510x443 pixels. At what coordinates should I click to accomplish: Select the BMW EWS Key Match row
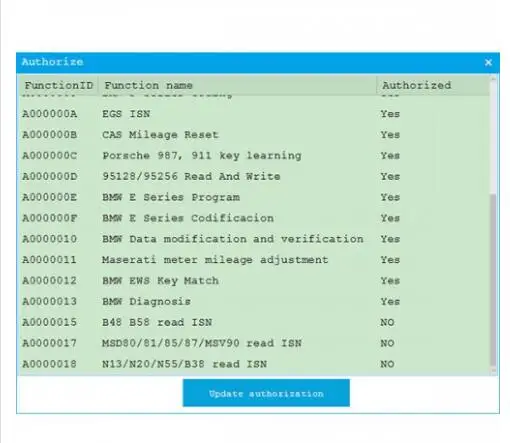[x=254, y=281]
